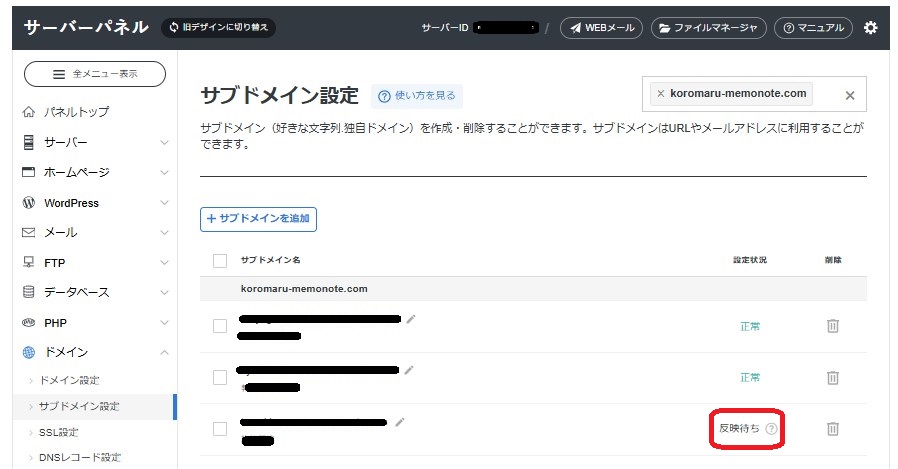Viewport: 898px width, 469px height.
Task: Remove koromaru-memonote.com tag with small x
Action: coord(659,93)
